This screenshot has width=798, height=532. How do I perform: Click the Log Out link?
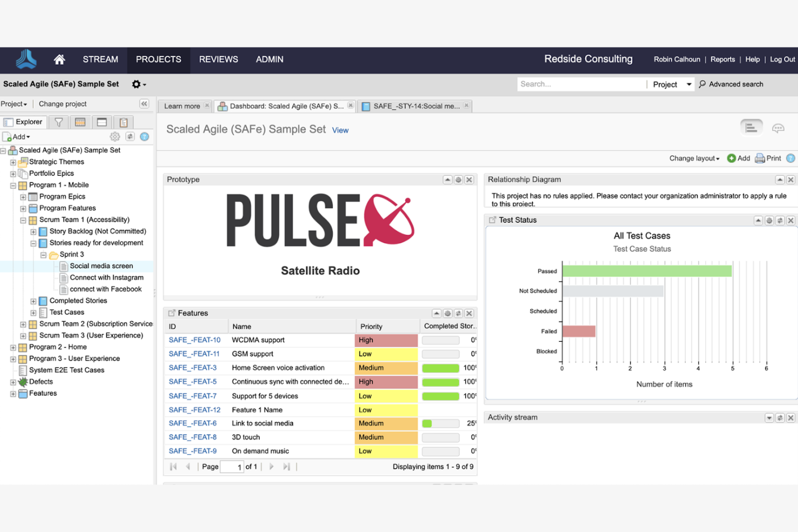click(x=782, y=59)
